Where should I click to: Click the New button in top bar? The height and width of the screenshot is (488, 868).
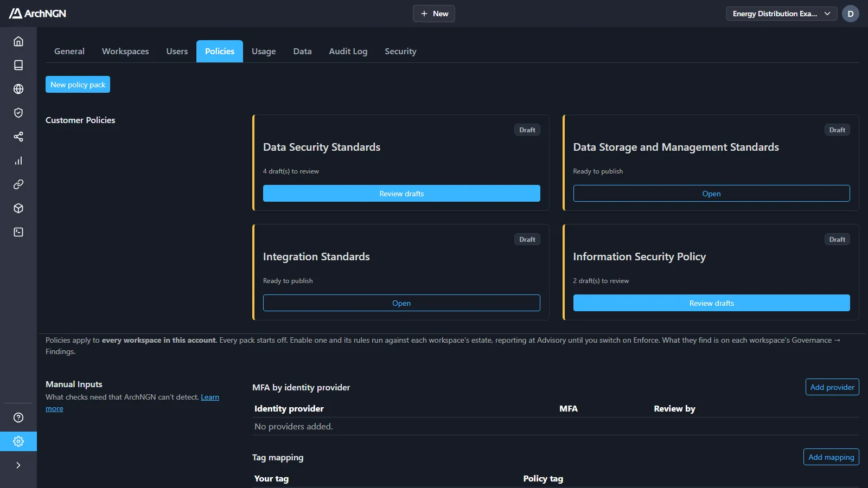(x=434, y=14)
